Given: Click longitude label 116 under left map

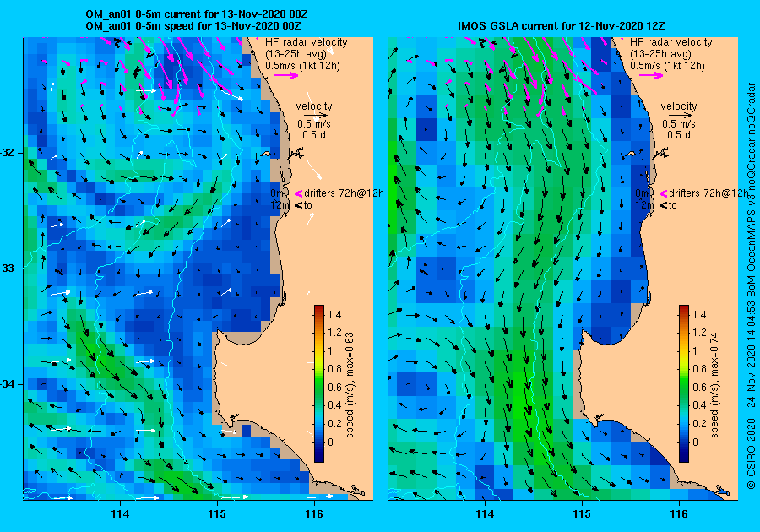Looking at the screenshot, I should tap(314, 514).
